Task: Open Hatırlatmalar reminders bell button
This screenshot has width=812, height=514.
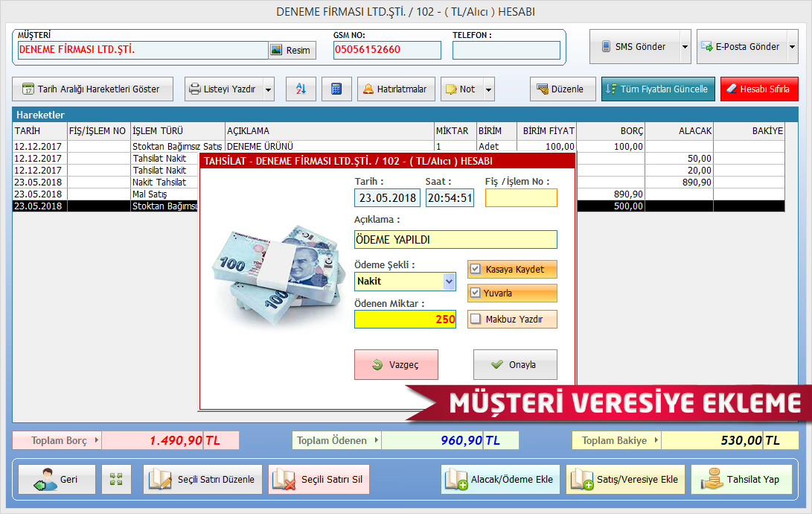Action: pos(395,89)
